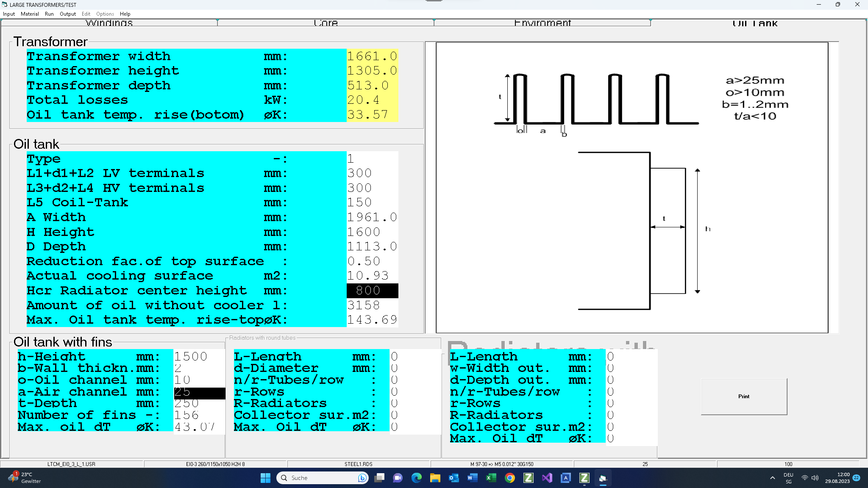Open the Help menu
Image resolution: width=868 pixels, height=488 pixels.
click(125, 14)
